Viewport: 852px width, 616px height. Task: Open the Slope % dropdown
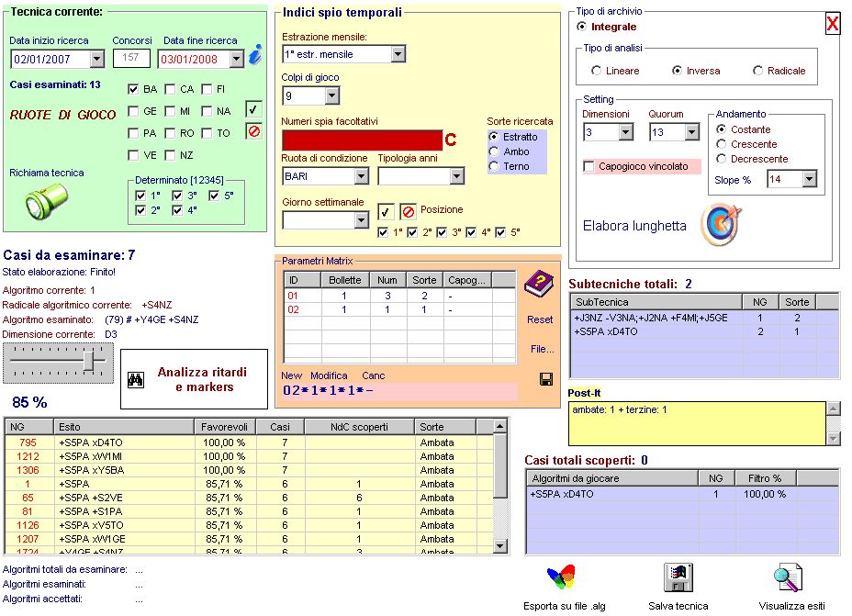click(x=810, y=179)
